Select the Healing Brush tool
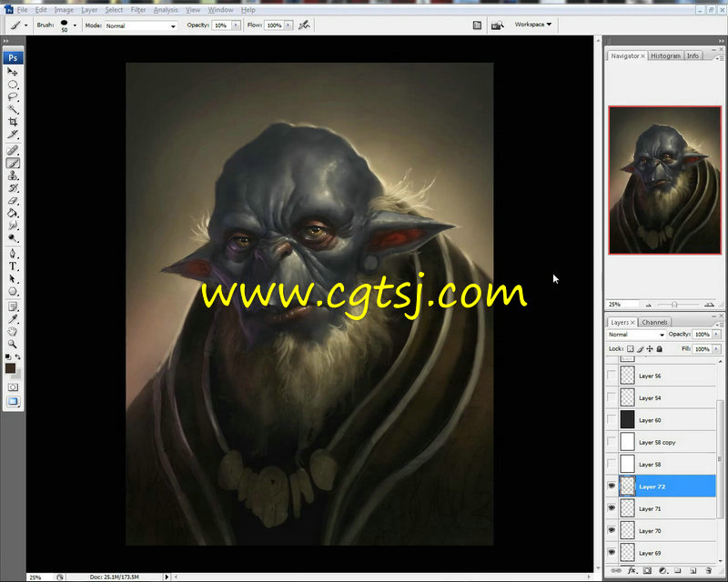Image resolution: width=728 pixels, height=582 pixels. 13,150
